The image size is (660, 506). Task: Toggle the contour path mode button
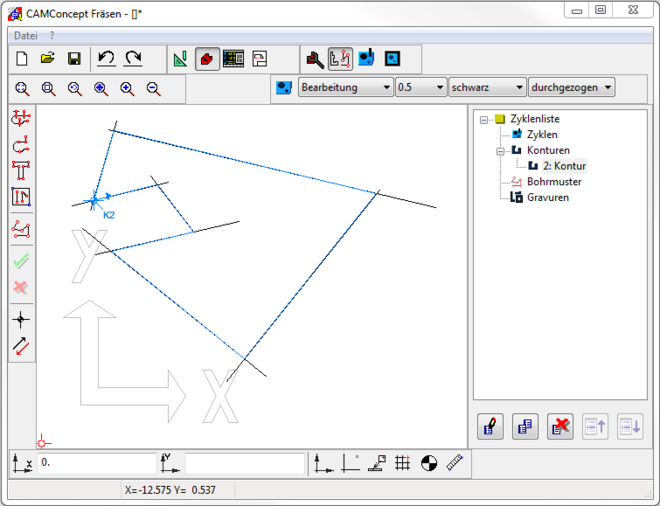[x=340, y=59]
